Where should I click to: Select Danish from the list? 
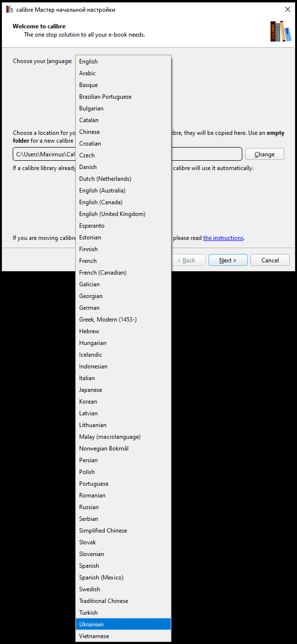coord(123,167)
